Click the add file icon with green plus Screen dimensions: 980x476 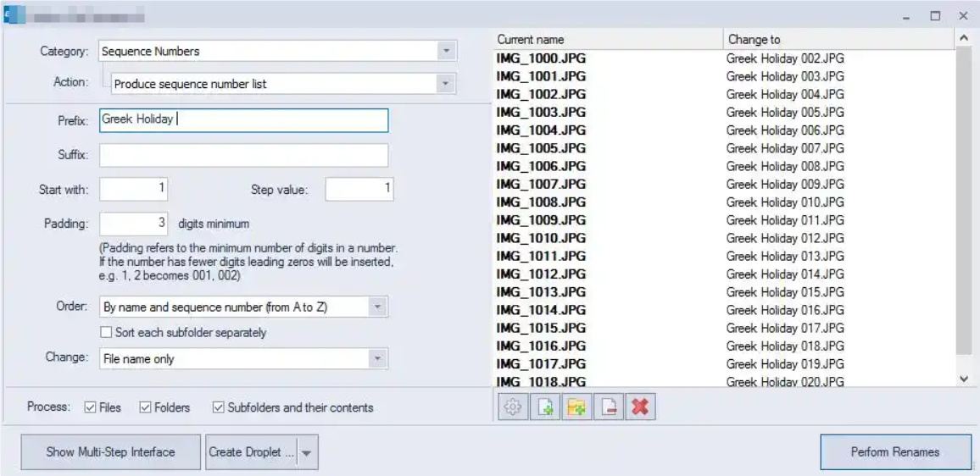pos(545,407)
